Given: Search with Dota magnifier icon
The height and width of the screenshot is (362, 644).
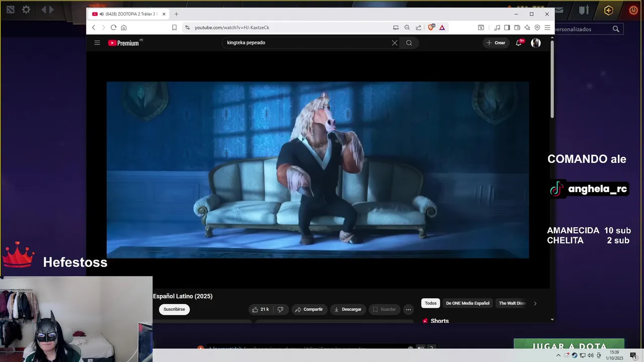Looking at the screenshot, I should 616,29.
